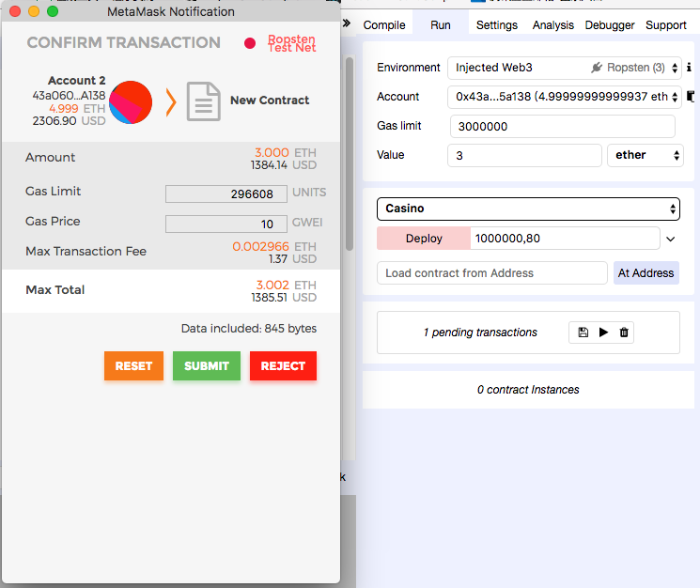This screenshot has height=588, width=700.
Task: Open the Analysis tab
Action: click(x=552, y=25)
